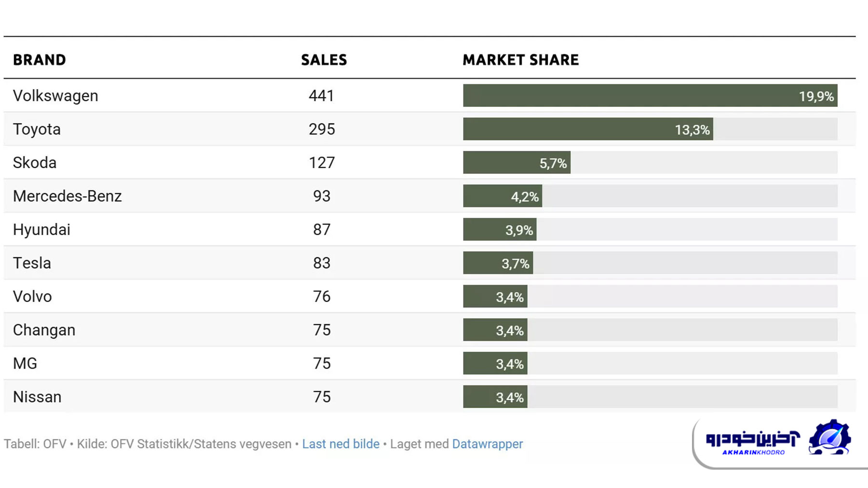Click the MG row label
868x488 pixels.
coord(25,363)
